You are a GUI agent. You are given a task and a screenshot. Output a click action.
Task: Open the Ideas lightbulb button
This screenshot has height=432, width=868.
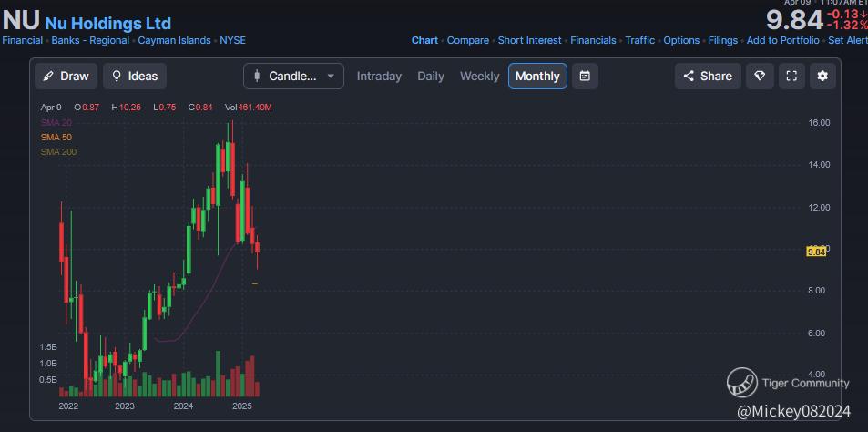[x=135, y=77]
